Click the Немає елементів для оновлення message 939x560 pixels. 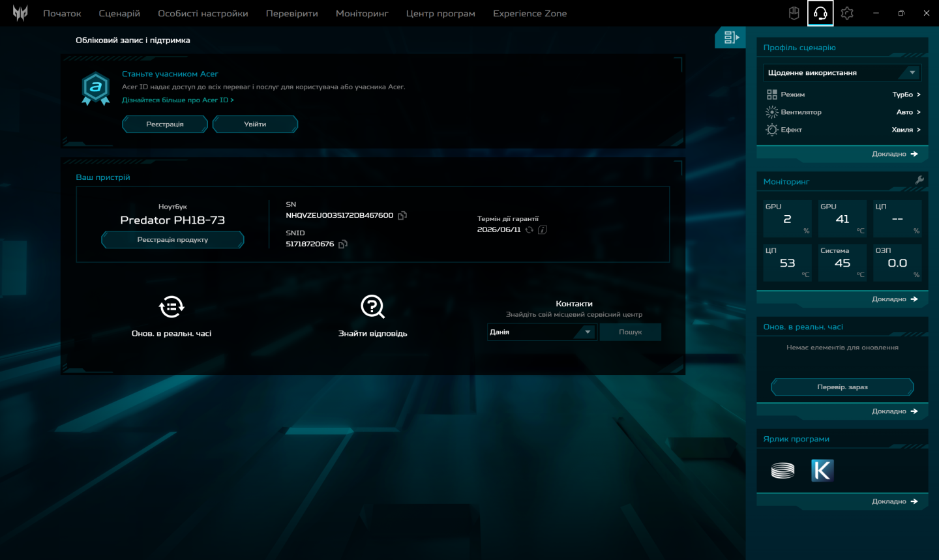[842, 348]
